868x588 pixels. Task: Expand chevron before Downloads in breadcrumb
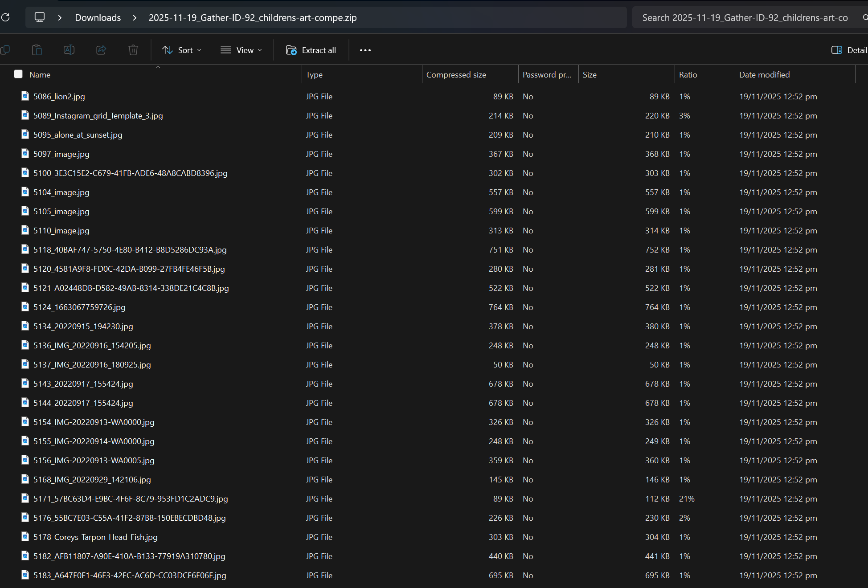(x=60, y=17)
